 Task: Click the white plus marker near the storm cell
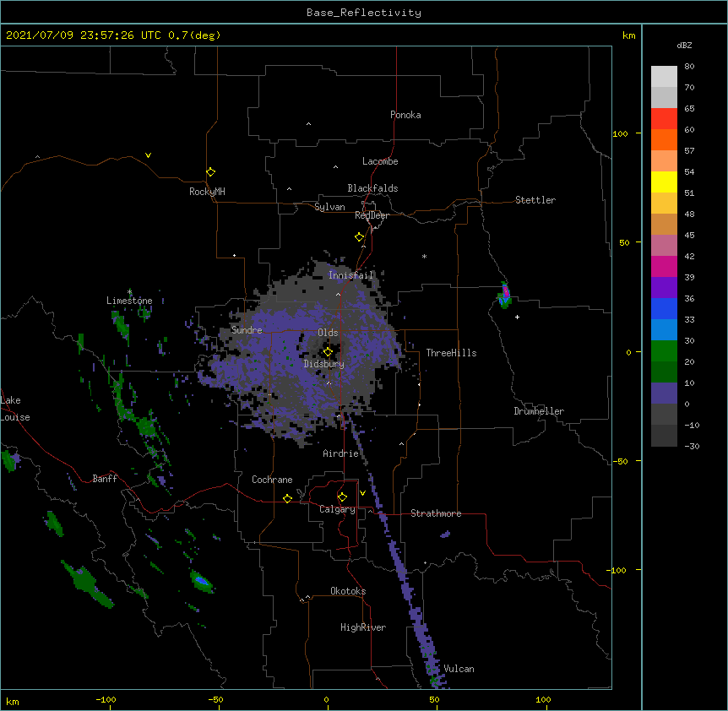click(517, 317)
